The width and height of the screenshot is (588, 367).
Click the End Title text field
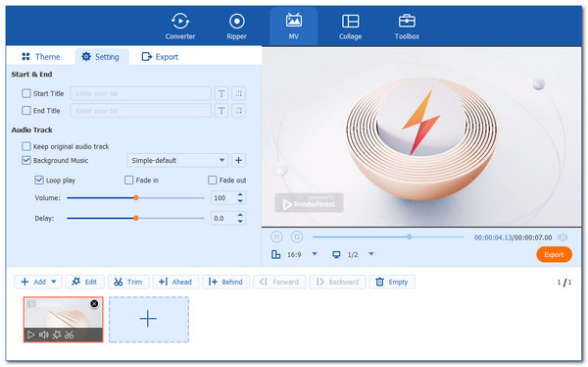pyautogui.click(x=140, y=111)
